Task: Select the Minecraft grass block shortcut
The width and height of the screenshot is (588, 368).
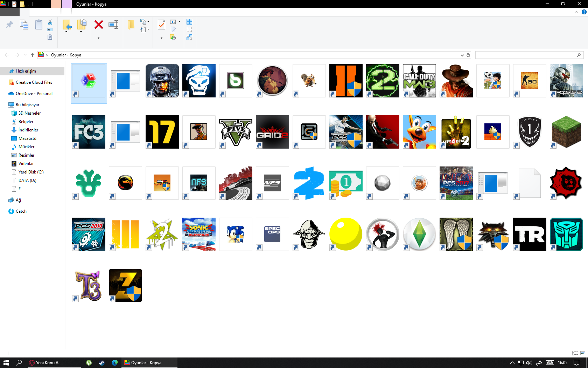Action: tap(566, 132)
